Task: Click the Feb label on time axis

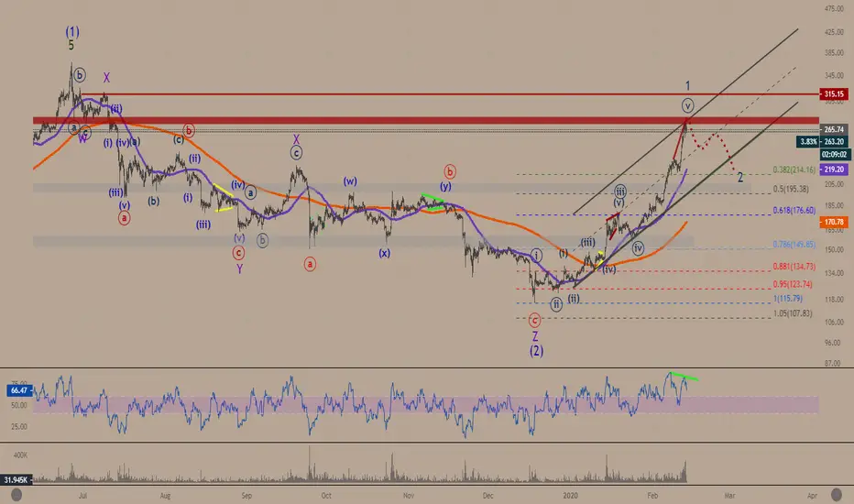Action: pos(652,496)
